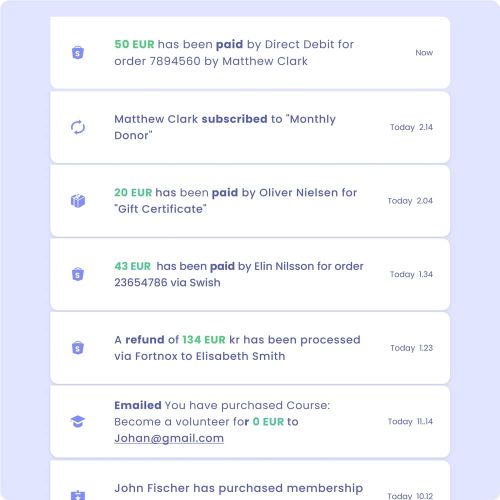Click the 'Today 11.14' email timestamp

click(x=410, y=422)
